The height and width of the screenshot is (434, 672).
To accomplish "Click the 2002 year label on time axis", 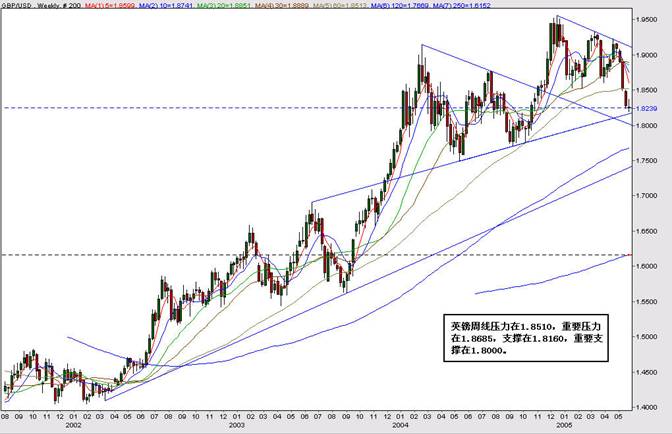I will 73,425.
